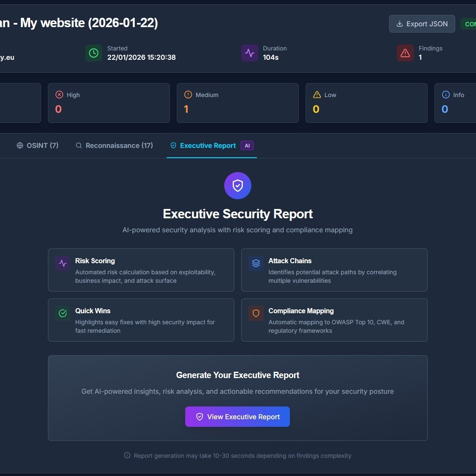The image size is (476, 476).
Task: Click the Quick Wins checkmark icon
Action: click(63, 313)
